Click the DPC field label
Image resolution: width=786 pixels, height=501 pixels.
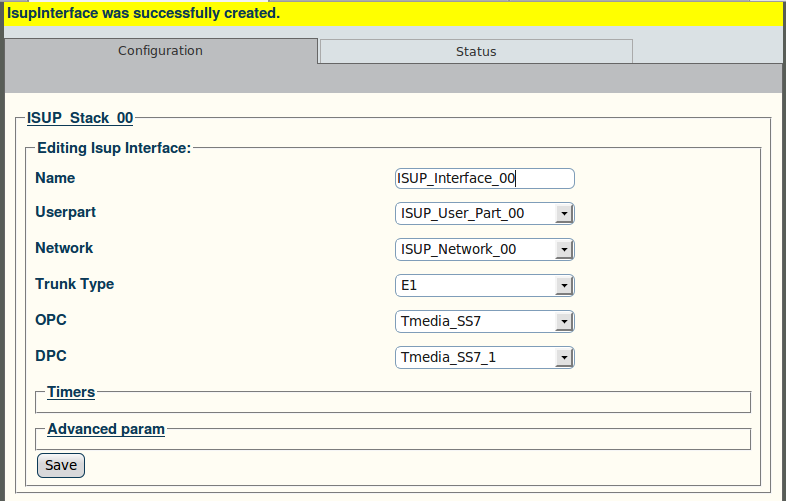tap(51, 356)
